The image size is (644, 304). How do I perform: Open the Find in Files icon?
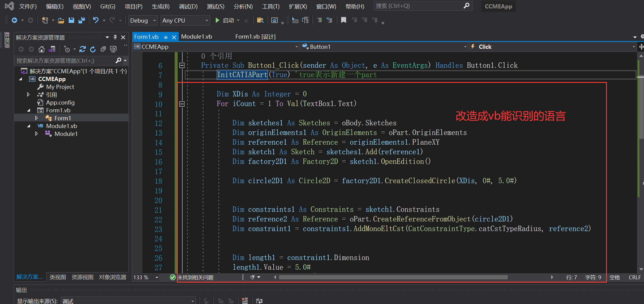coord(260,20)
